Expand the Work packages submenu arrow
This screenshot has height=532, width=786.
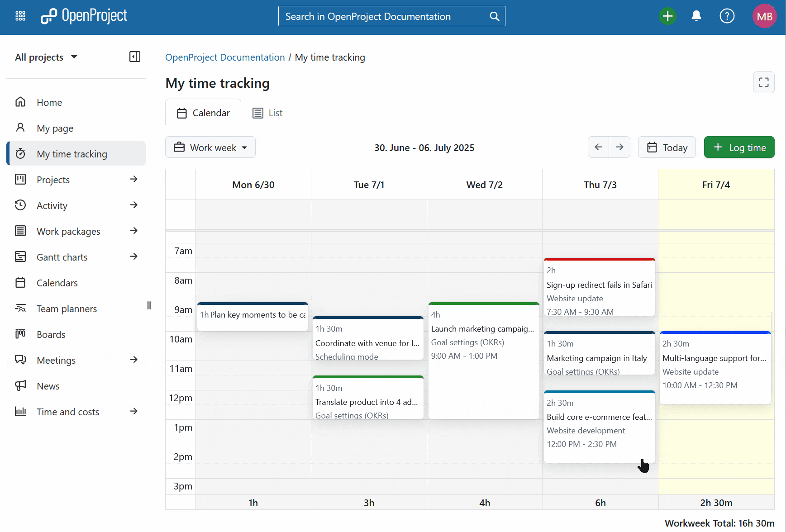coord(133,231)
